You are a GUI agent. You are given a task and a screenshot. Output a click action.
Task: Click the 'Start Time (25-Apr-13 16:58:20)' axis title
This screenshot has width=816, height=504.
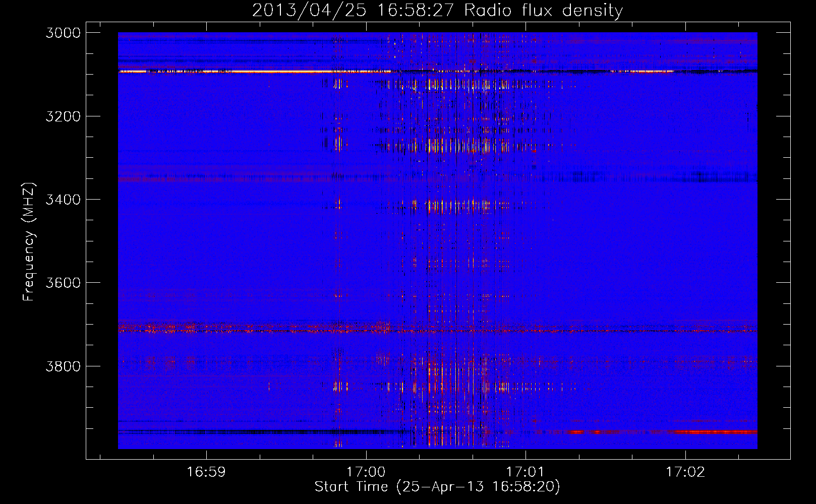coord(437,487)
